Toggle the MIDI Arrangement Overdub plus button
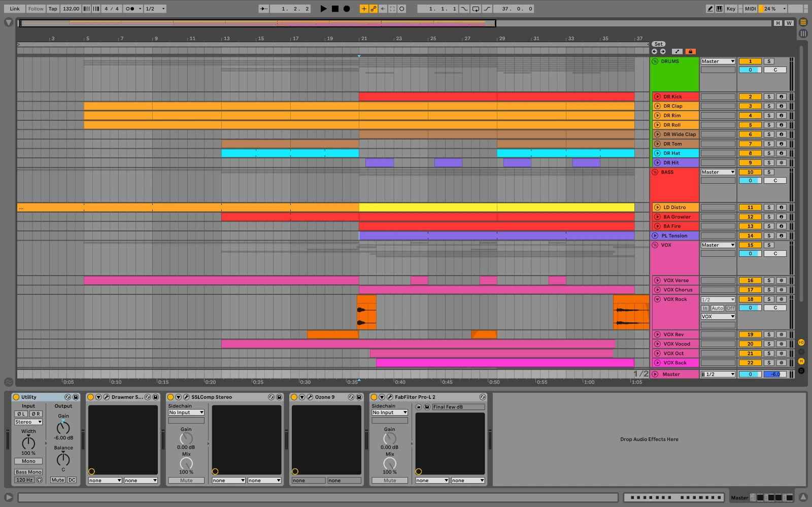This screenshot has width=812, height=507. 364,9
